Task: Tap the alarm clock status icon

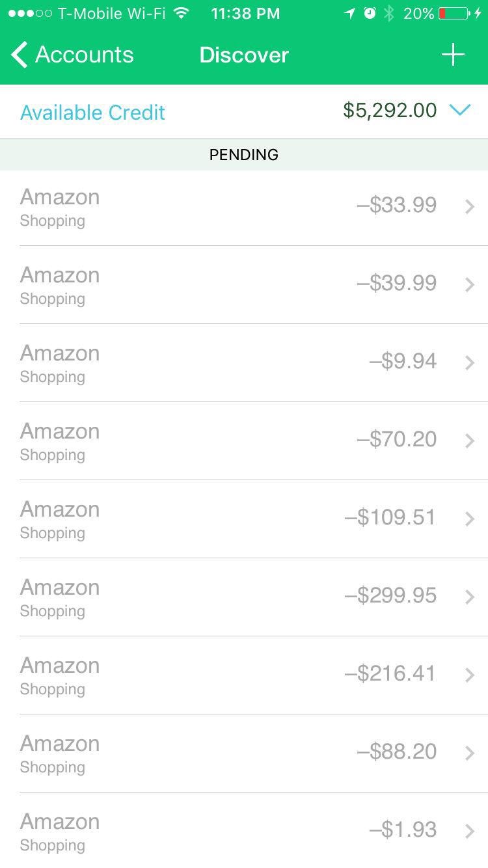Action: [370, 13]
